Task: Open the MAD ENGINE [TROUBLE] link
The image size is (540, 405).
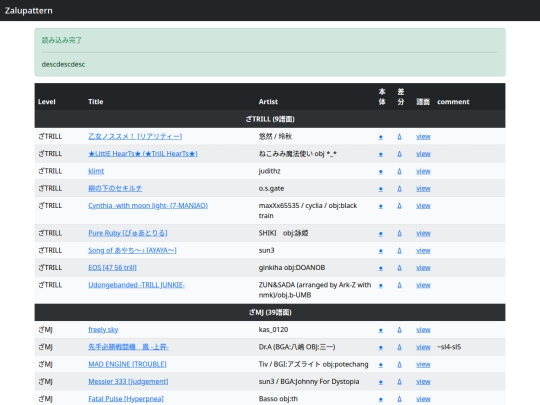Action: tap(127, 364)
